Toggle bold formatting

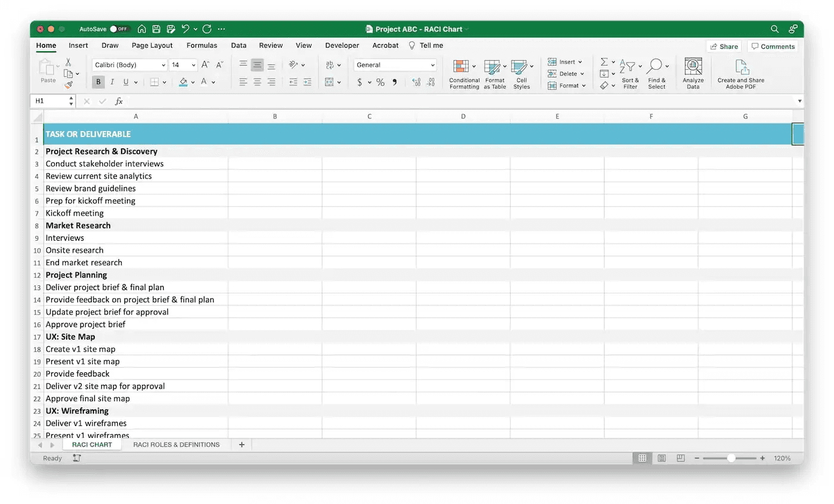pyautogui.click(x=98, y=82)
